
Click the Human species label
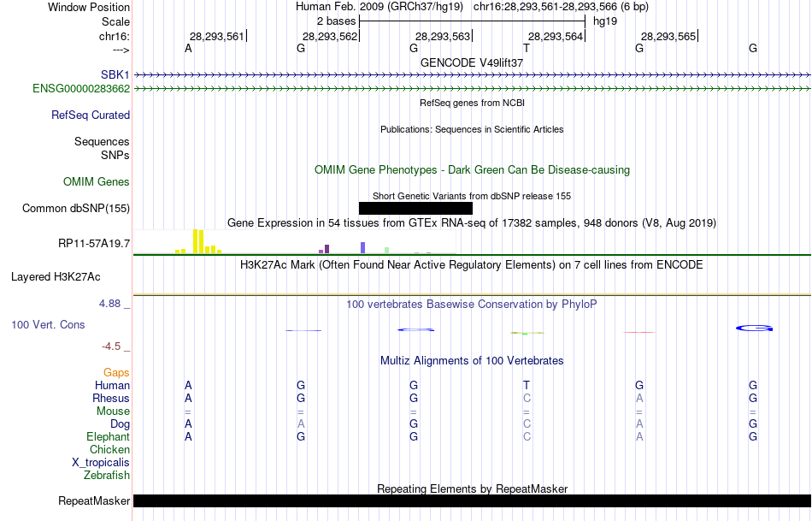pyautogui.click(x=112, y=385)
